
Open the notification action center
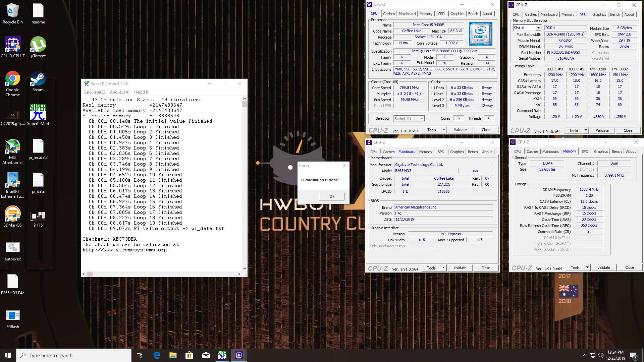click(634, 355)
